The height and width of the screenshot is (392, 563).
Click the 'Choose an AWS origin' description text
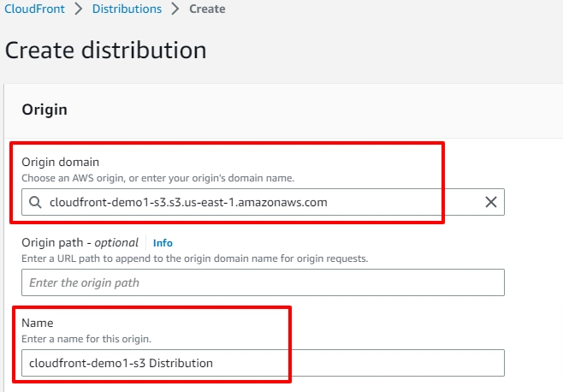click(x=158, y=178)
